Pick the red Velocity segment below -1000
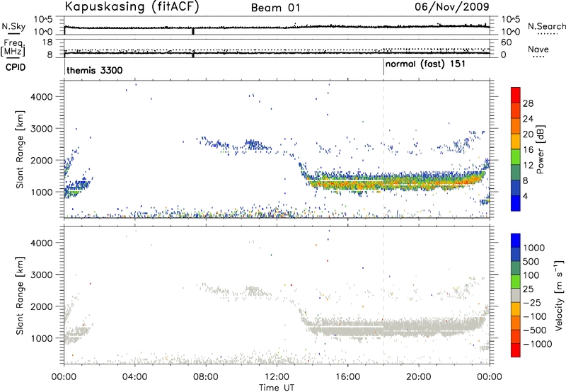566x392 pixels. 516,350
